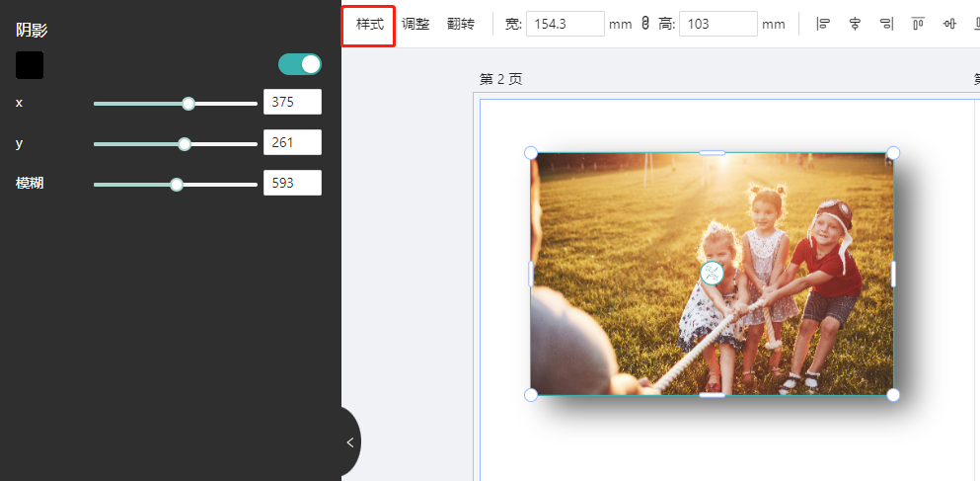
Task: Click the bottom-middle resize handle of photo
Action: pos(712,395)
